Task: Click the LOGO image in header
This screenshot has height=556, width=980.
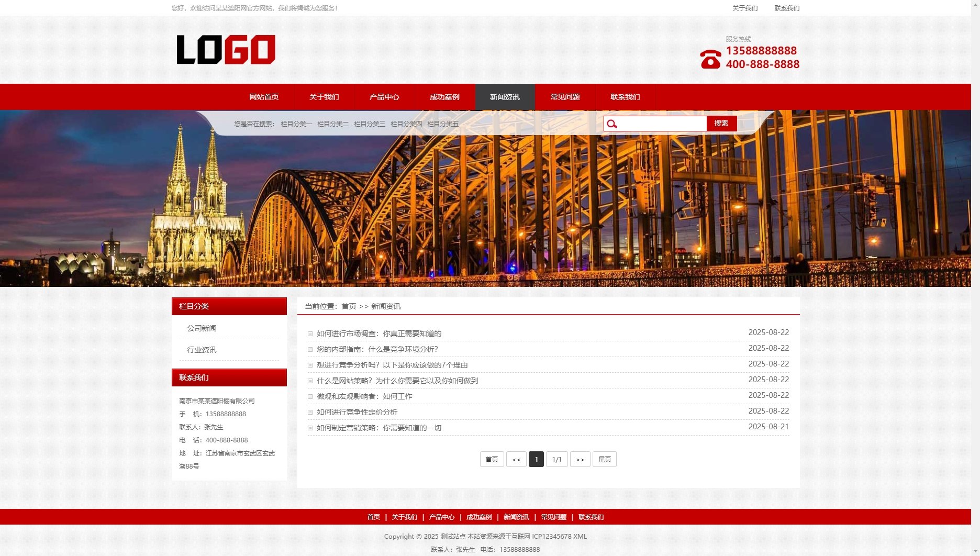Action: (x=226, y=50)
